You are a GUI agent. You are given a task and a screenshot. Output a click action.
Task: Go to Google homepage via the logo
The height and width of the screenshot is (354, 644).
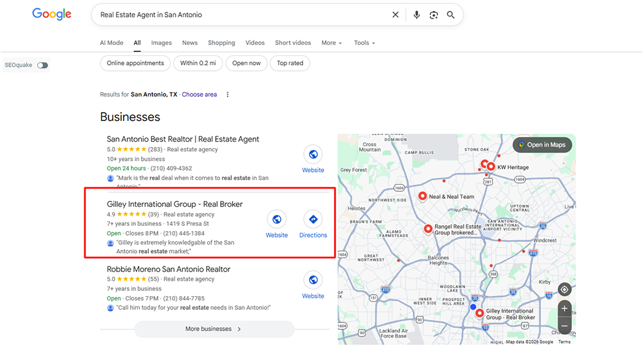pos(52,14)
